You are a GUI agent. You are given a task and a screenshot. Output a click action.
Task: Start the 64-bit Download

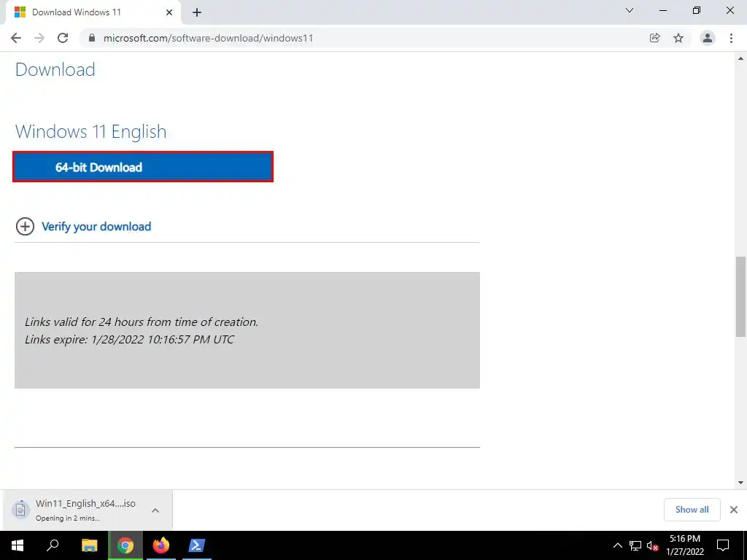click(143, 167)
